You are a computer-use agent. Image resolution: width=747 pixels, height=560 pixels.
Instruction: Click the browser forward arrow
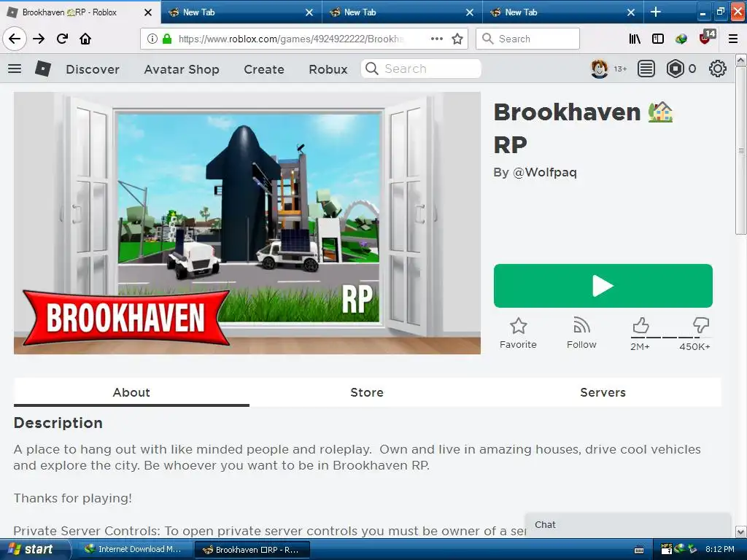point(39,39)
